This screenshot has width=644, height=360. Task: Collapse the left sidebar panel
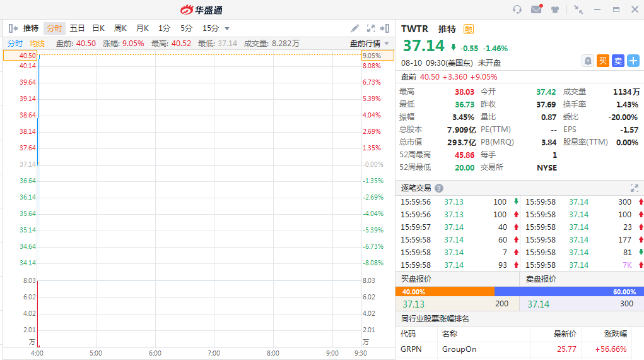coord(13,28)
